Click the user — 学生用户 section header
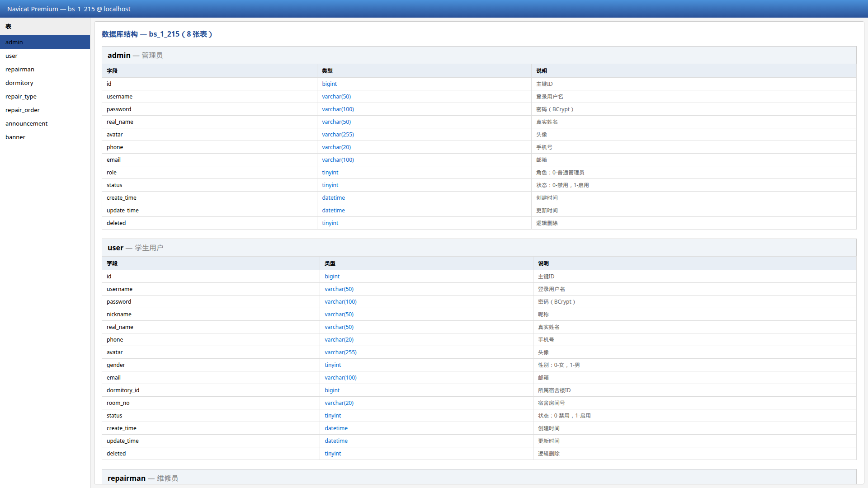 (479, 248)
